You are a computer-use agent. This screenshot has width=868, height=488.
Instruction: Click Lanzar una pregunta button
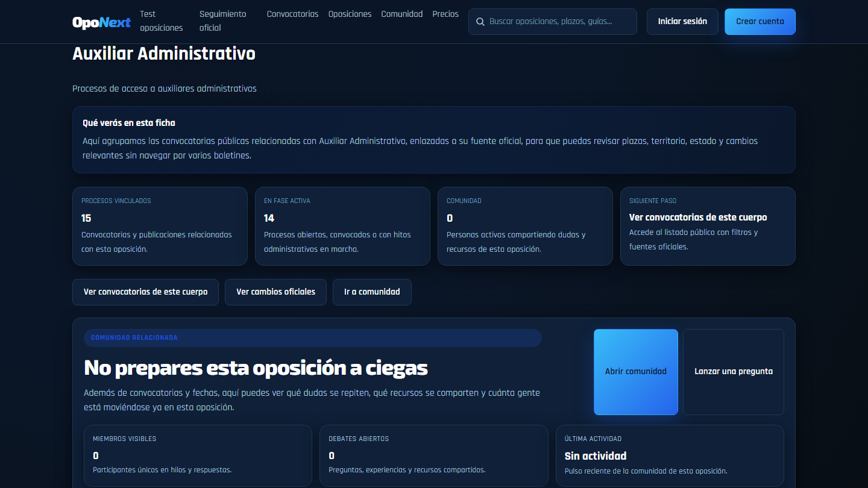pyautogui.click(x=734, y=372)
